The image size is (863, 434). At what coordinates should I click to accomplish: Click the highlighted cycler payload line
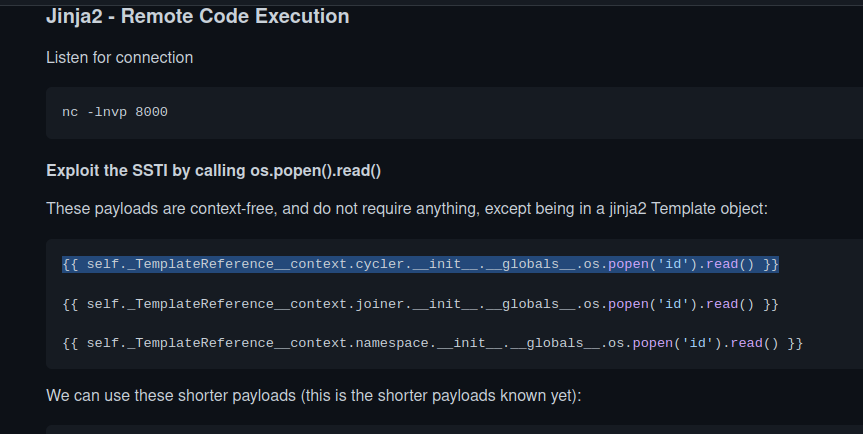[420, 264]
